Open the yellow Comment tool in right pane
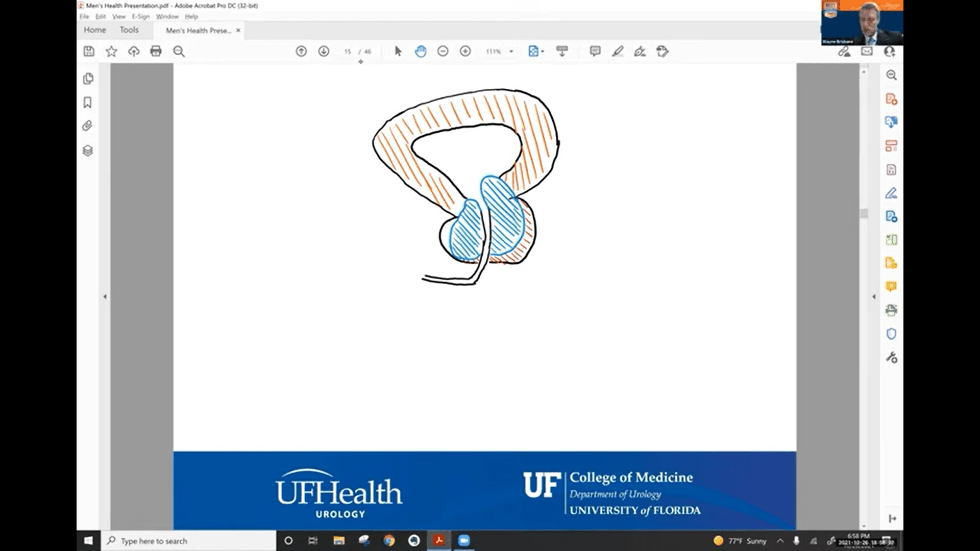The height and width of the screenshot is (551, 980). tap(891, 287)
